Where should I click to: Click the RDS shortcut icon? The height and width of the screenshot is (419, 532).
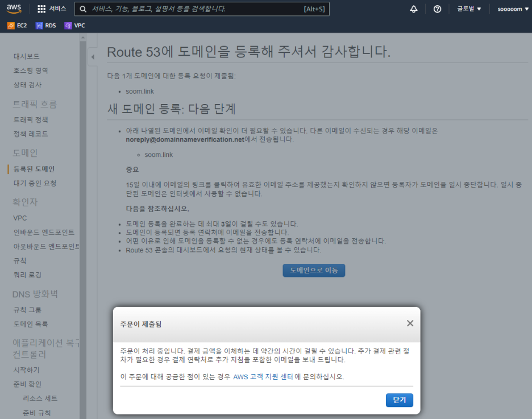coord(39,26)
